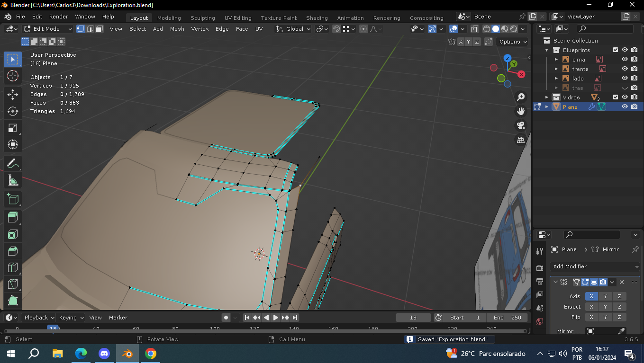644x363 pixels.
Task: Activate the Add Cube tool
Action: (x=13, y=199)
